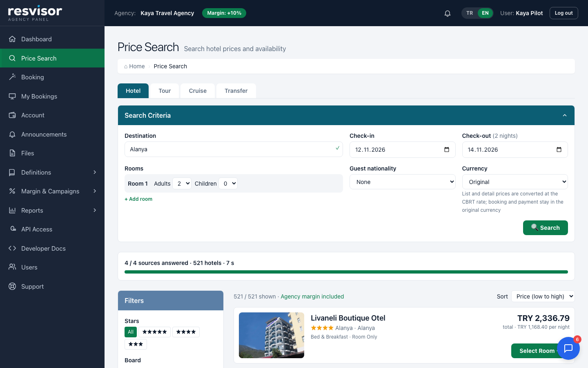
Task: Click the Reports chart icon
Action: 12,210
